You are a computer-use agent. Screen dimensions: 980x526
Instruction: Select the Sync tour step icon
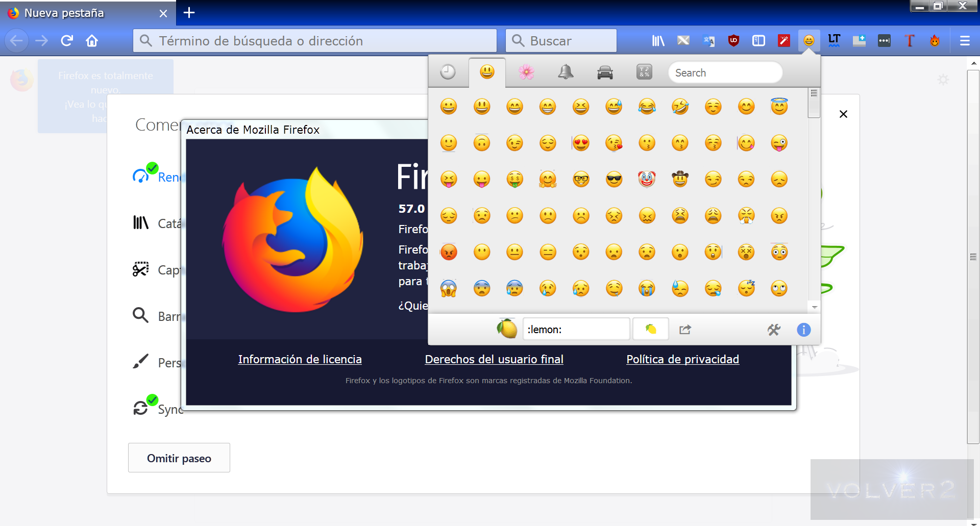140,408
